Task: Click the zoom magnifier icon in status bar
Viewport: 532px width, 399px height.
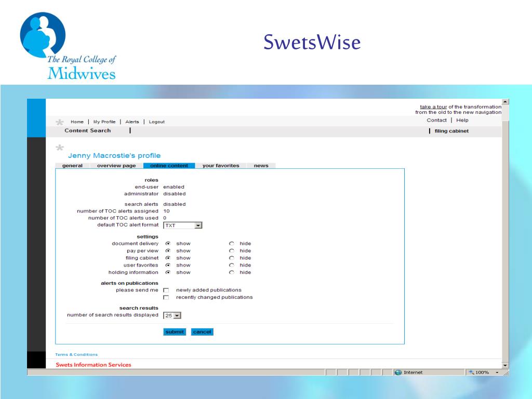Action: [471, 372]
